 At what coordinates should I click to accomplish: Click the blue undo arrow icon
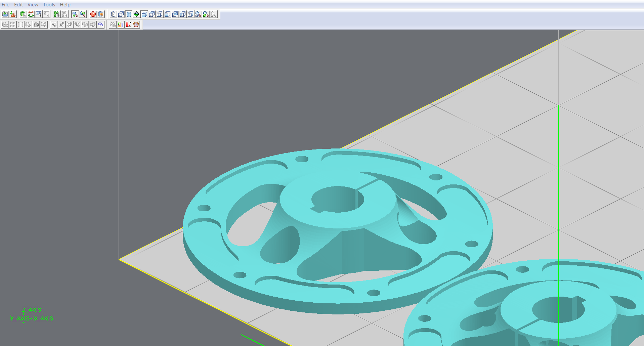(x=100, y=25)
